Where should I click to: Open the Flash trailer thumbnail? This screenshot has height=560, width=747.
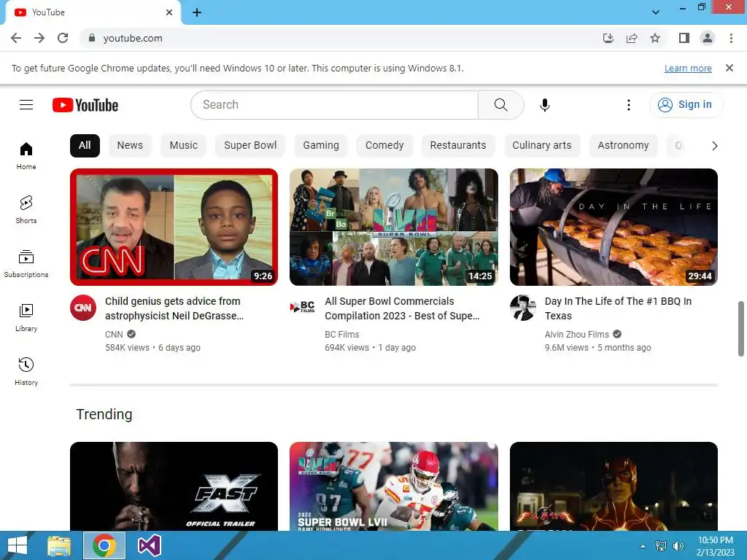(614, 486)
